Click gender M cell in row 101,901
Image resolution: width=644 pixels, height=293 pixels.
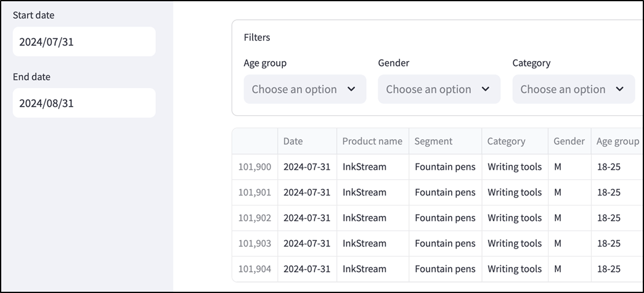569,192
